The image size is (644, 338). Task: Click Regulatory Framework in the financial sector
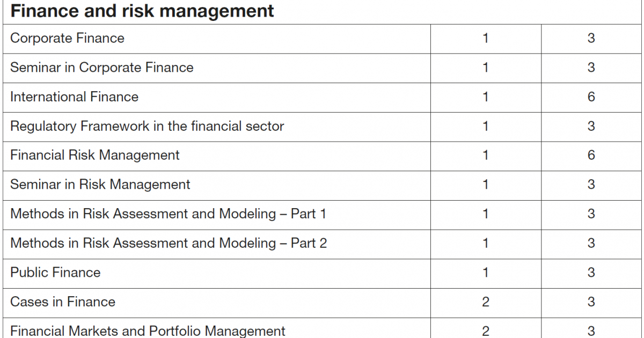[x=147, y=126]
